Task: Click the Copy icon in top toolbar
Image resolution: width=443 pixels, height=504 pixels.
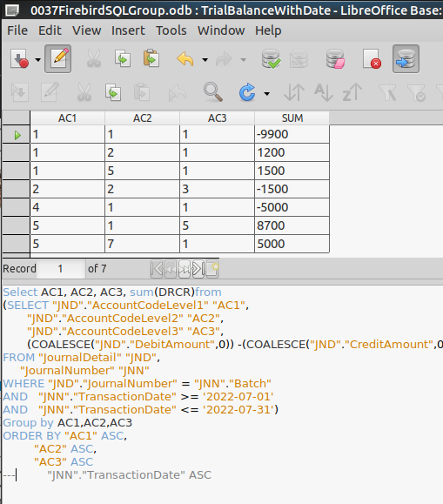Action: tap(123, 59)
